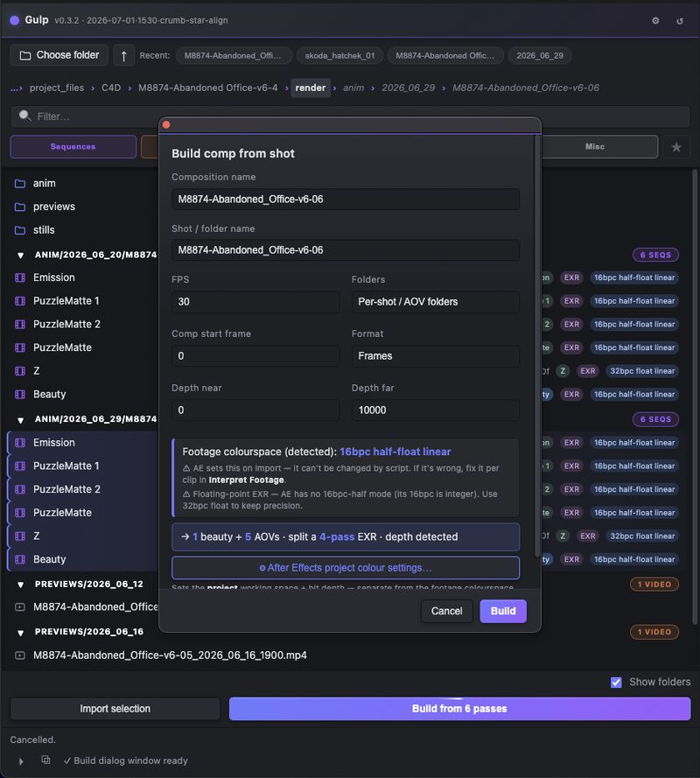Click the search magnifier icon

click(x=24, y=116)
